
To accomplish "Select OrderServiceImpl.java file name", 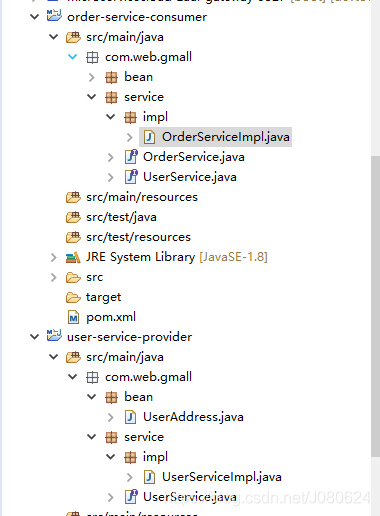I will coord(226,137).
